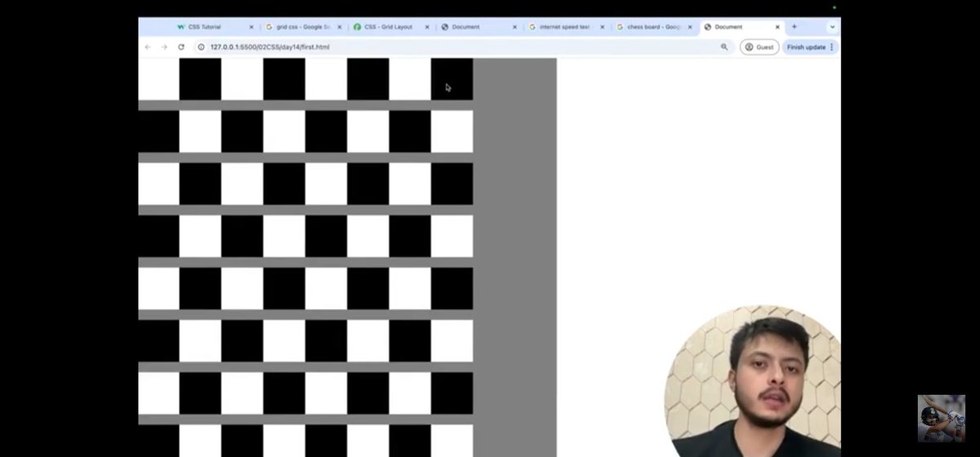This screenshot has height=457, width=980.
Task: Close the grid css Google tab
Action: [340, 27]
